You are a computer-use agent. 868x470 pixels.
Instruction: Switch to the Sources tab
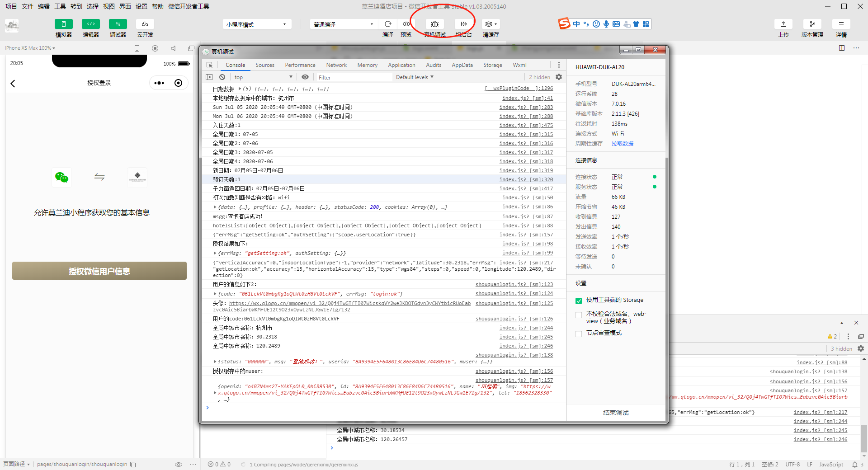tap(265, 65)
